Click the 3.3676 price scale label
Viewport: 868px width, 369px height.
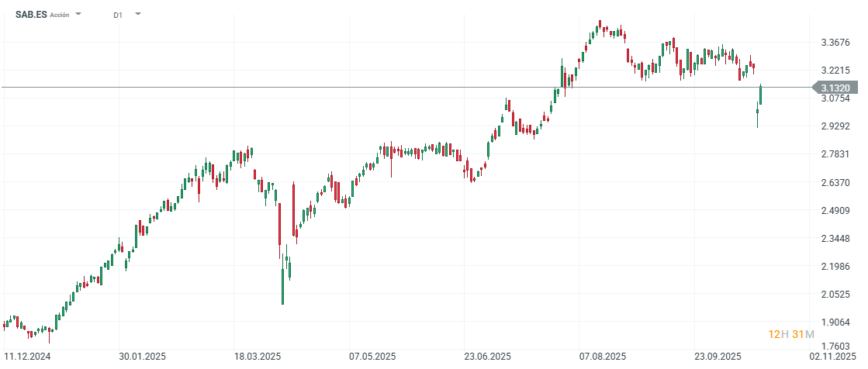[835, 43]
